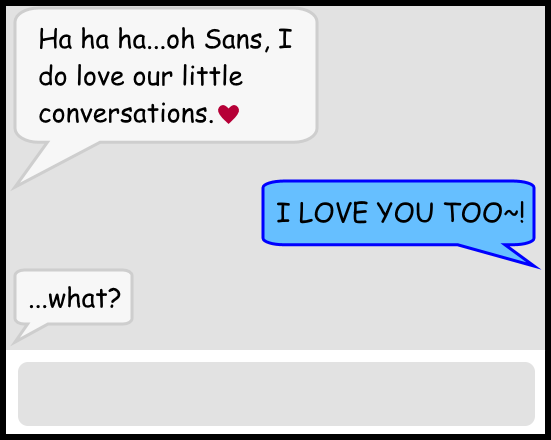
Task: Click the empty message input field
Action: coord(276,394)
